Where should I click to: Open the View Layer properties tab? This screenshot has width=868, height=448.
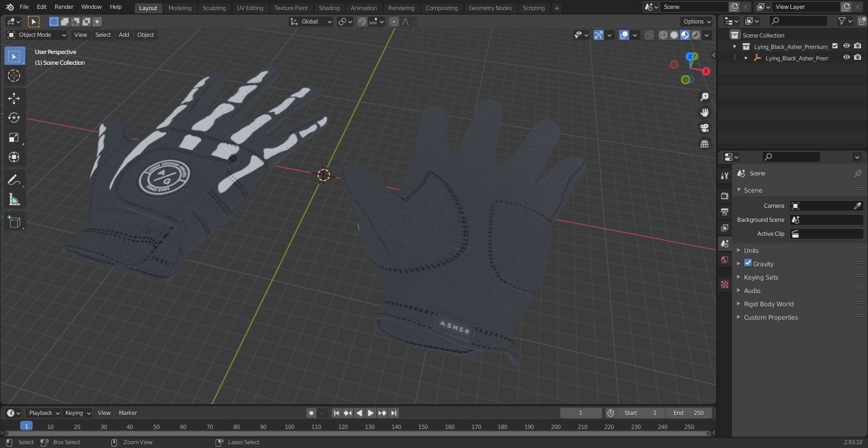point(724,227)
